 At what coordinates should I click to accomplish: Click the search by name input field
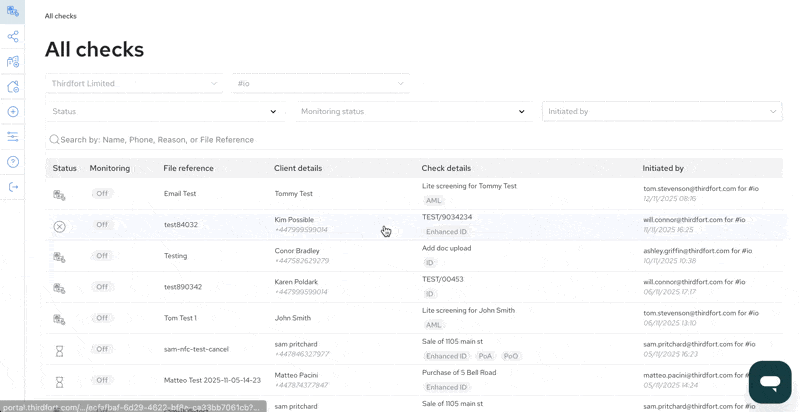pyautogui.click(x=414, y=140)
